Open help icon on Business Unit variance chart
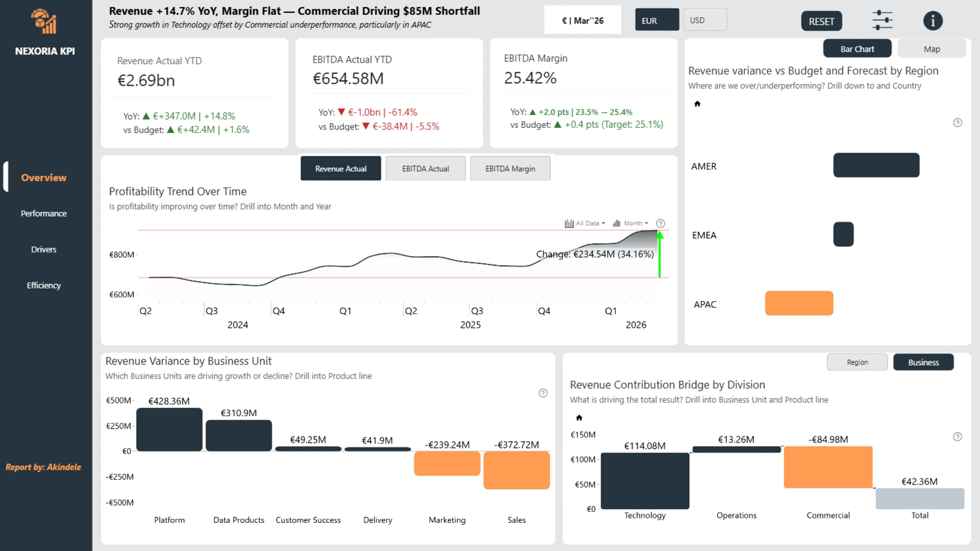Screen dimensions: 980x551 tap(543, 393)
